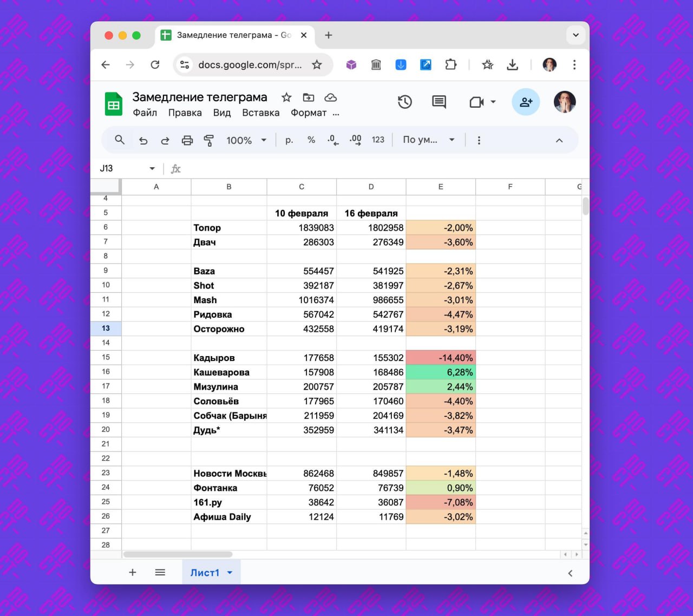Move the document with the folder icon
The image size is (693, 616).
click(309, 97)
